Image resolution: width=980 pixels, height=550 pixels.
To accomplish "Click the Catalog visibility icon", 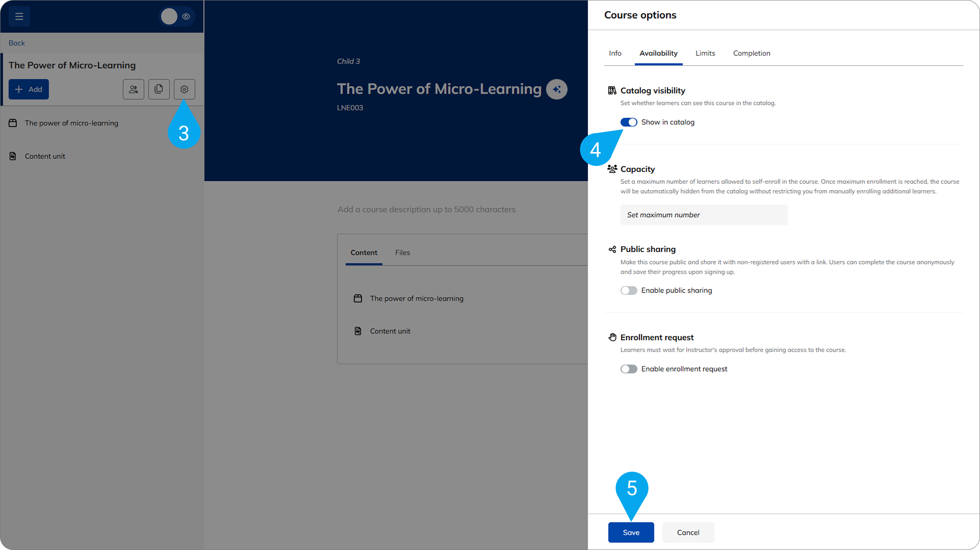I will click(x=612, y=90).
